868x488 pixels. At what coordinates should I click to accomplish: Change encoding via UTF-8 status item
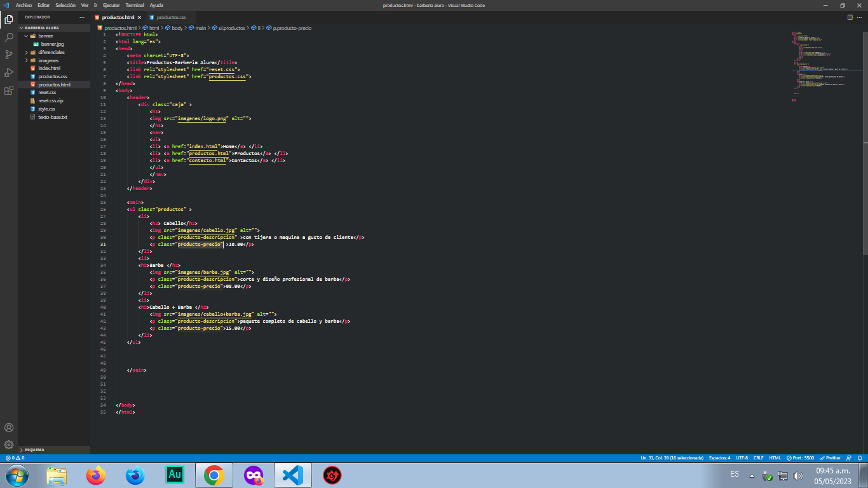742,457
